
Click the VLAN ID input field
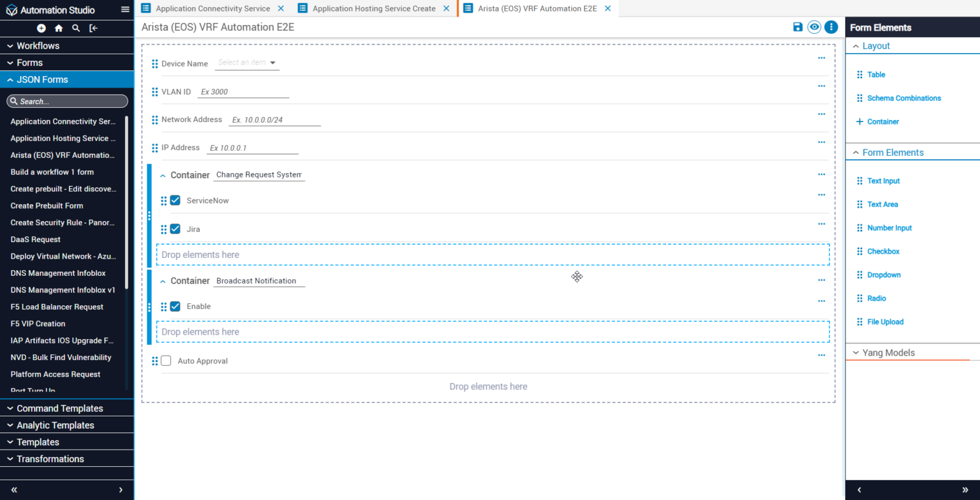tap(243, 91)
